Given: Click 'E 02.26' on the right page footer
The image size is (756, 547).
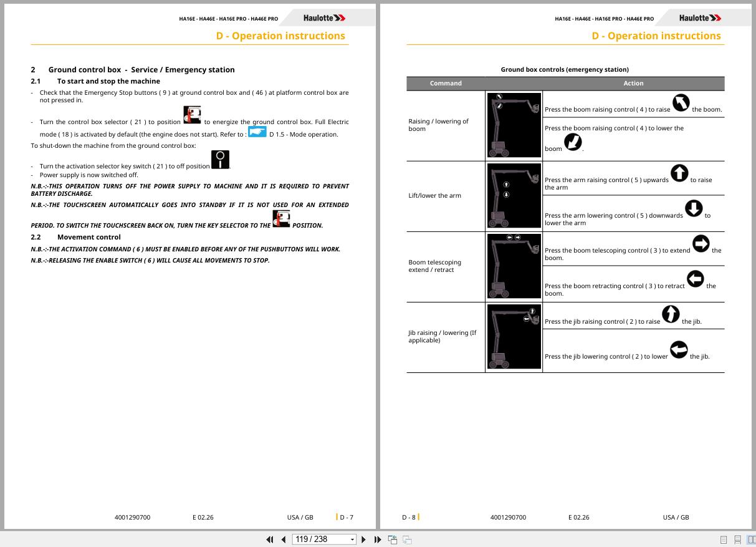Looking at the screenshot, I should tap(578, 517).
